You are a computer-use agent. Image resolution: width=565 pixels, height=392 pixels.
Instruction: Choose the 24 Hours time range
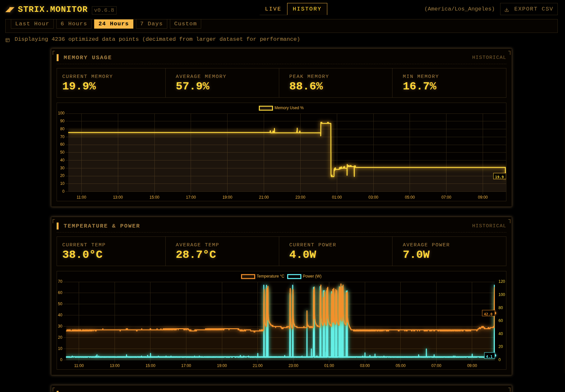coord(114,24)
